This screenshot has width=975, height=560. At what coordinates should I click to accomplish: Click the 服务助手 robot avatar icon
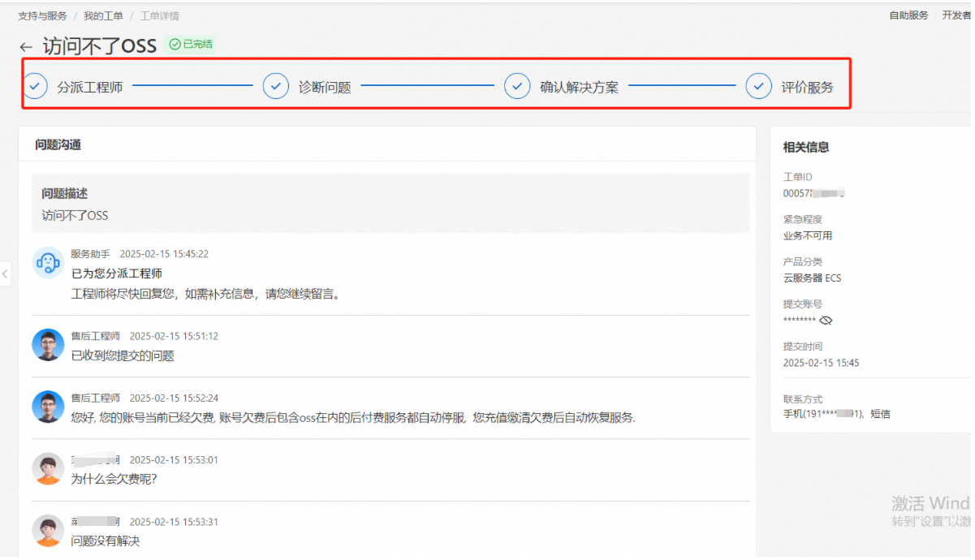pos(48,262)
